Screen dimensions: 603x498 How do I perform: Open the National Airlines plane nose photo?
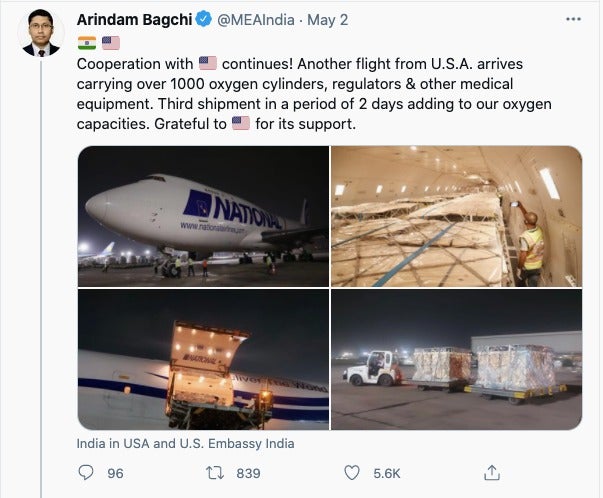[x=203, y=216]
